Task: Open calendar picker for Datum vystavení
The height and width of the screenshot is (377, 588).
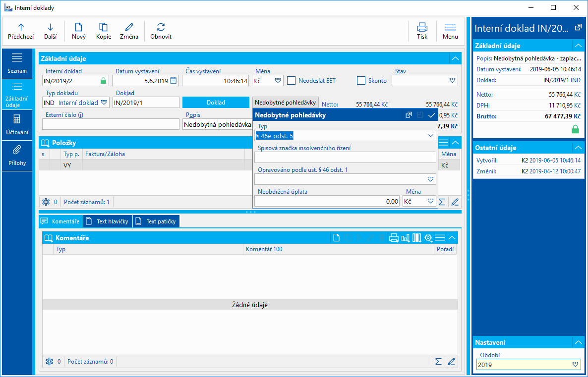Action: pos(173,81)
